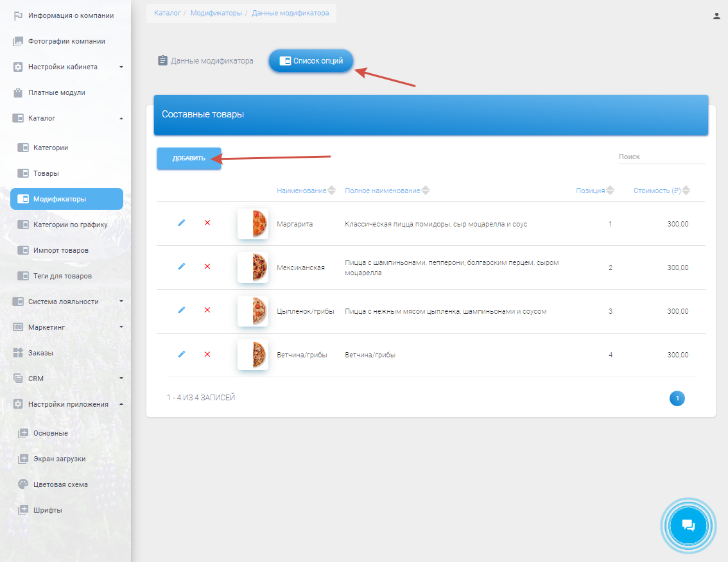This screenshot has height=562, width=728.
Task: Open Заказы from the sidebar
Action: tap(40, 353)
